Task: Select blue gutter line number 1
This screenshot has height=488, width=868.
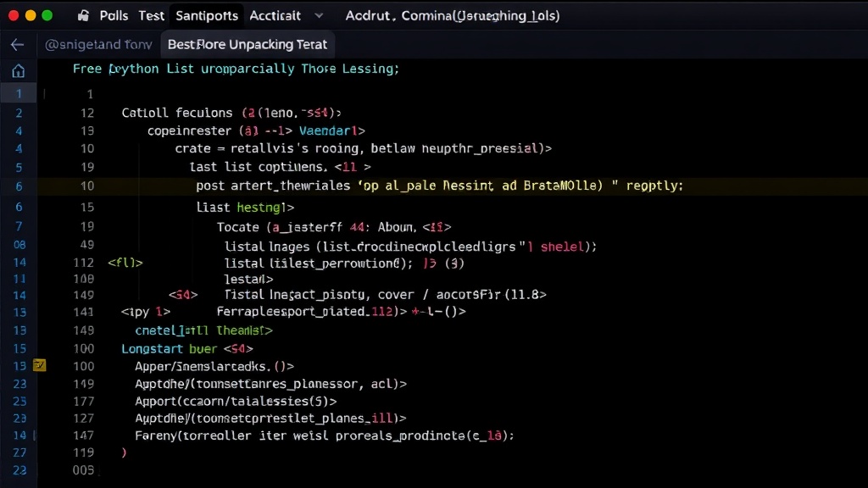Action: pos(19,93)
